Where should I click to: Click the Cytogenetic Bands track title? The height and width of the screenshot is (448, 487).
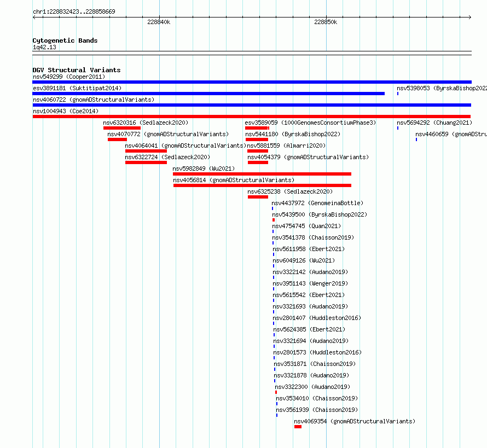(65, 40)
